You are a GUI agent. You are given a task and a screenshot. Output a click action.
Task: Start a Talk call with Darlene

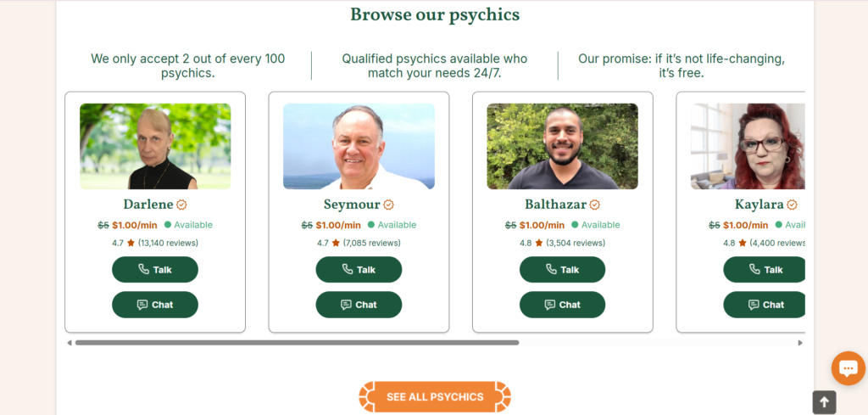pyautogui.click(x=155, y=270)
